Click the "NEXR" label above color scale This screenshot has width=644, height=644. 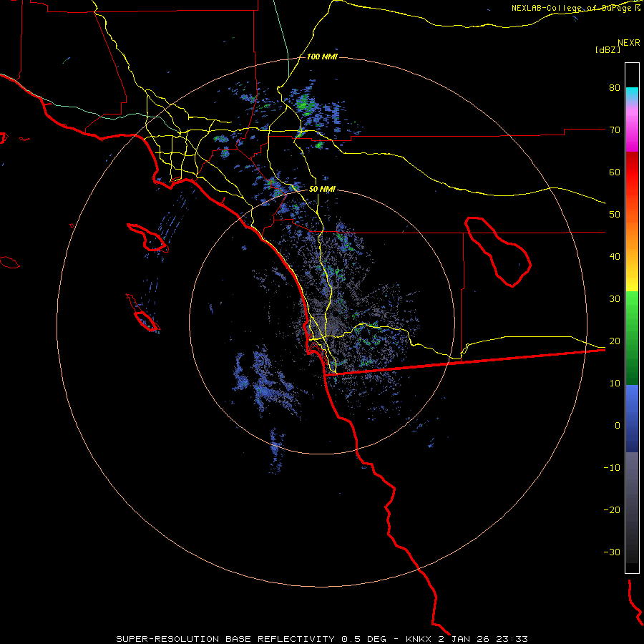628,42
